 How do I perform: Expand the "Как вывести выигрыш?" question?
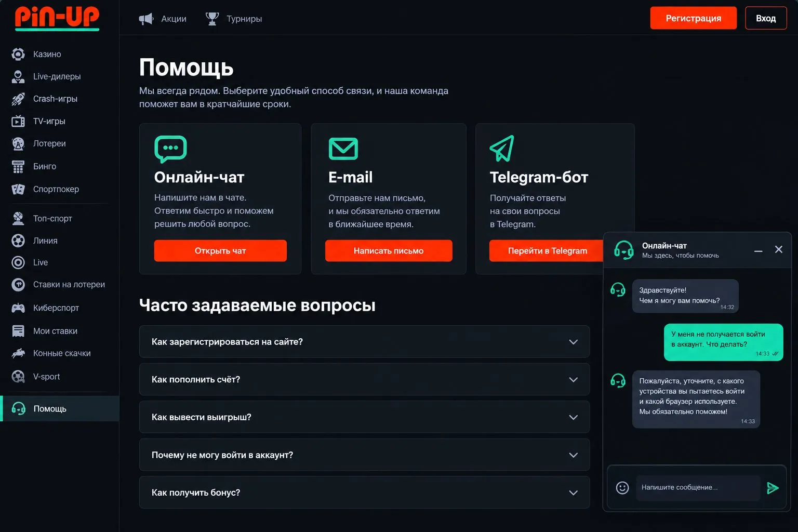click(x=364, y=417)
